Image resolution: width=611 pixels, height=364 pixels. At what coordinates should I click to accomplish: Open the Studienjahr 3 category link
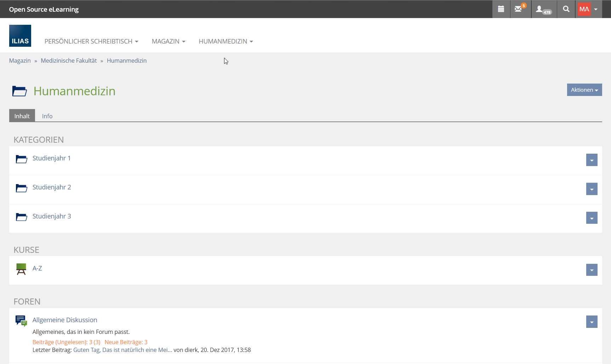pyautogui.click(x=52, y=216)
